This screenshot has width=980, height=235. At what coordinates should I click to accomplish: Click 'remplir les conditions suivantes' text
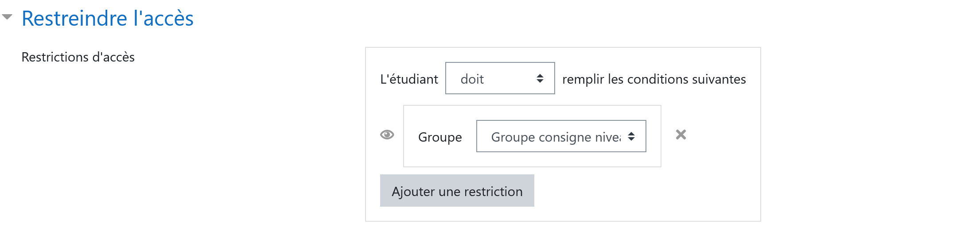point(654,79)
